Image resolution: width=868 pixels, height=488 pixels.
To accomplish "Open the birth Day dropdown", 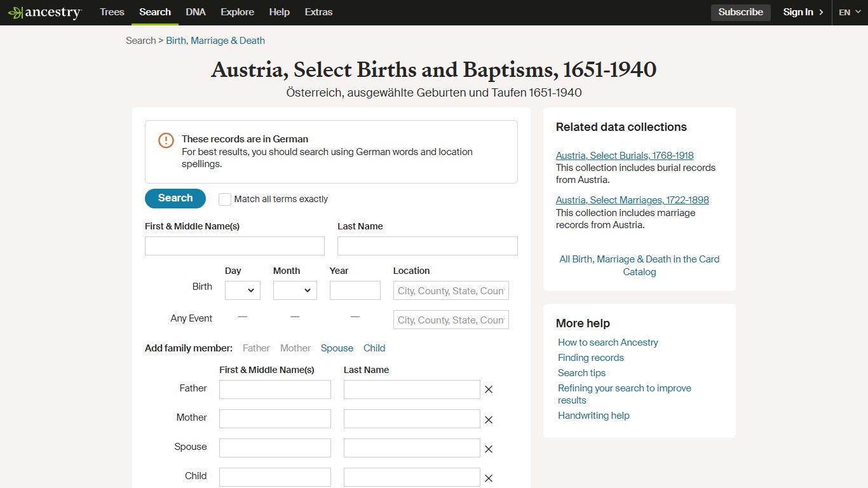I will (x=243, y=290).
